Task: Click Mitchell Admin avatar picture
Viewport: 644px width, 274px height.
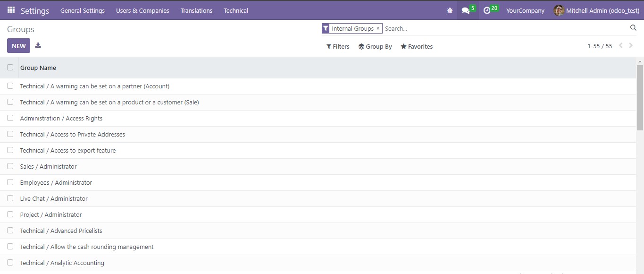Action: pos(559,10)
